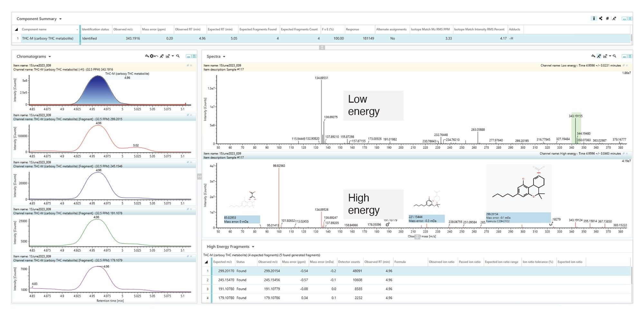
Task: Click the 85.02953 fragment annotation label
Action: [242, 219]
